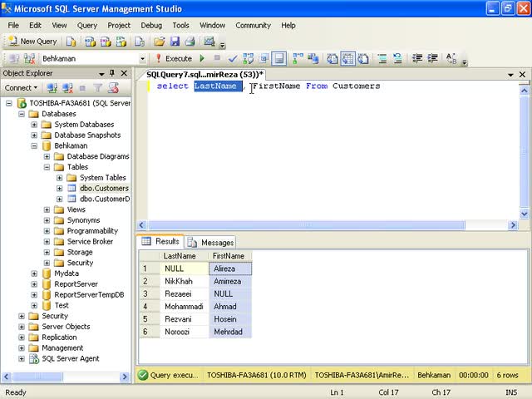Click the Open File folder icon
Screen dimensions: 532x399
(159, 42)
